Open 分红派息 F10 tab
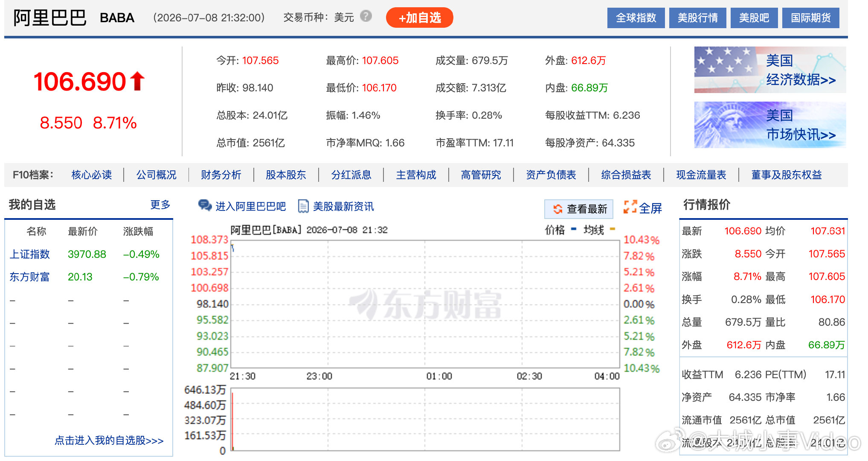Image resolution: width=868 pixels, height=461 pixels. pyautogui.click(x=351, y=175)
